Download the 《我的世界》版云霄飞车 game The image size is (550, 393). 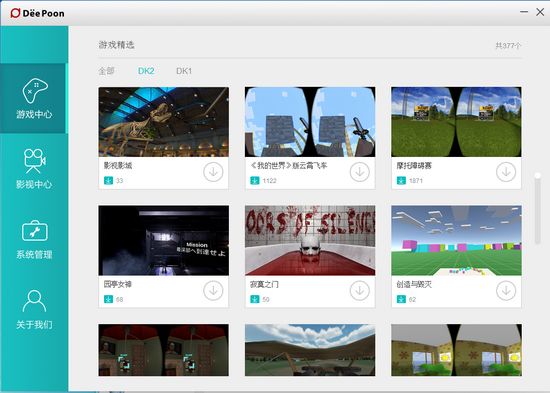pyautogui.click(x=360, y=172)
